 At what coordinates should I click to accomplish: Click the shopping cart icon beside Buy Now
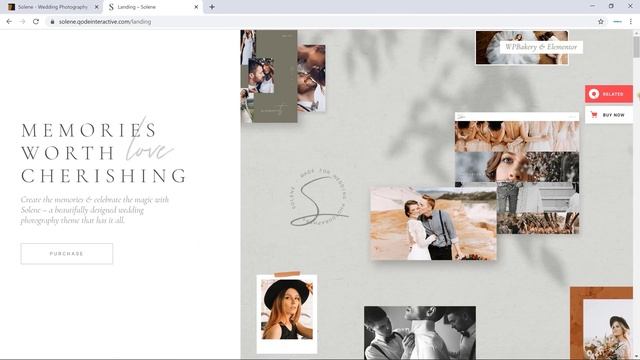click(594, 115)
